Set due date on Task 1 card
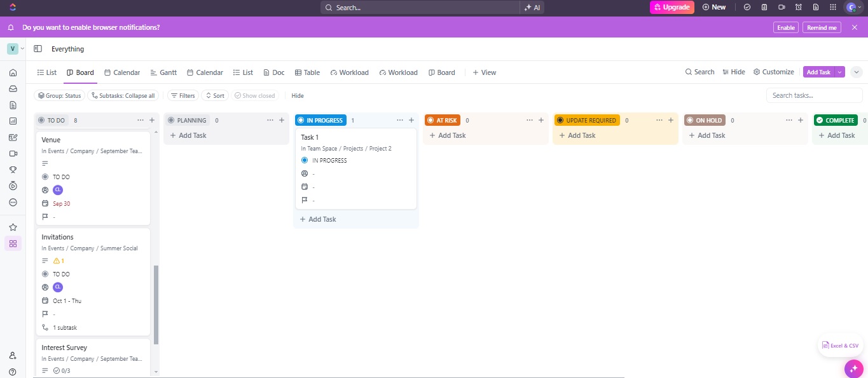Screen dimensions: 868x378 (x=305, y=187)
